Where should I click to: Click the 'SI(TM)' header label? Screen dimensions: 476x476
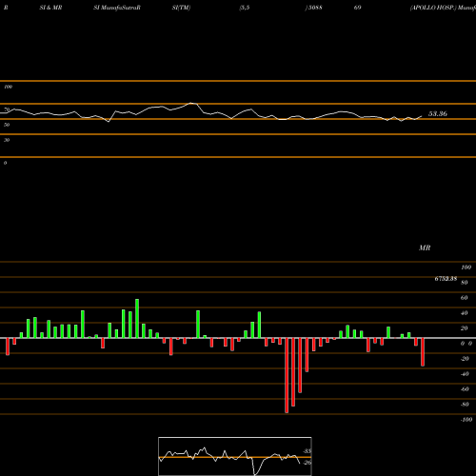click(181, 8)
